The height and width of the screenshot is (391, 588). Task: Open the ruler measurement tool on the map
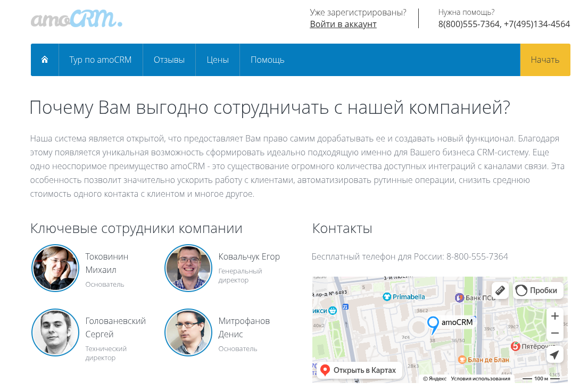[500, 290]
